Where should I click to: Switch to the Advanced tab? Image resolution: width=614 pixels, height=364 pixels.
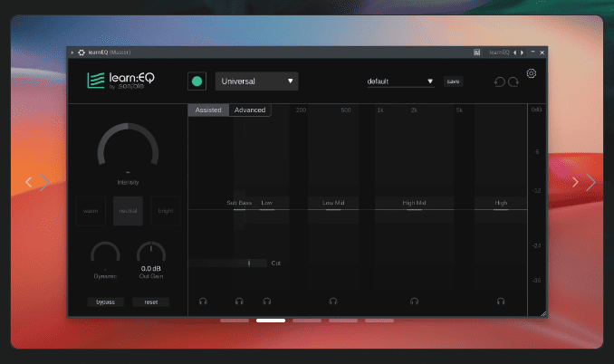(x=250, y=110)
